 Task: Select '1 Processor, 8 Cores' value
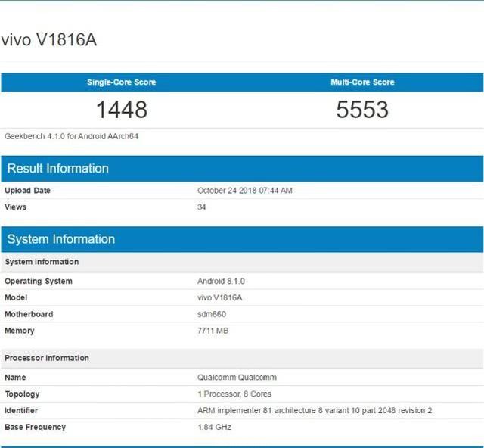pyautogui.click(x=234, y=394)
